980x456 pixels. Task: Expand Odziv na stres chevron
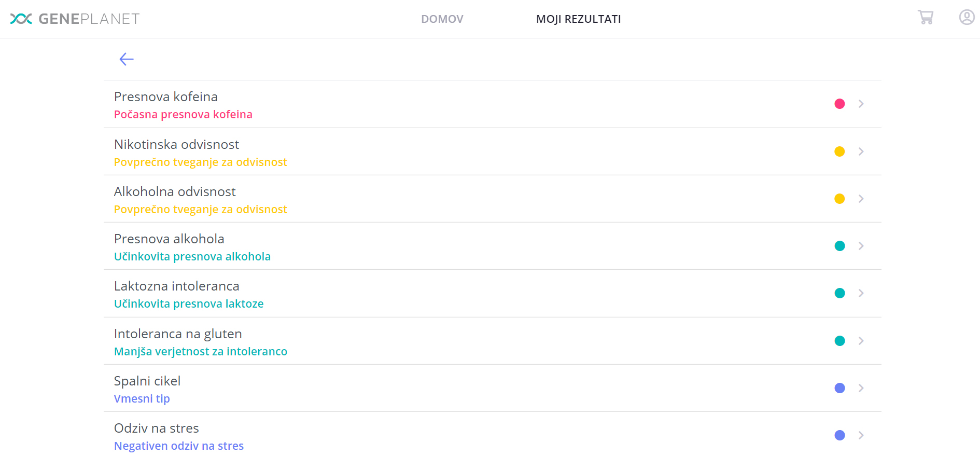[x=861, y=435]
